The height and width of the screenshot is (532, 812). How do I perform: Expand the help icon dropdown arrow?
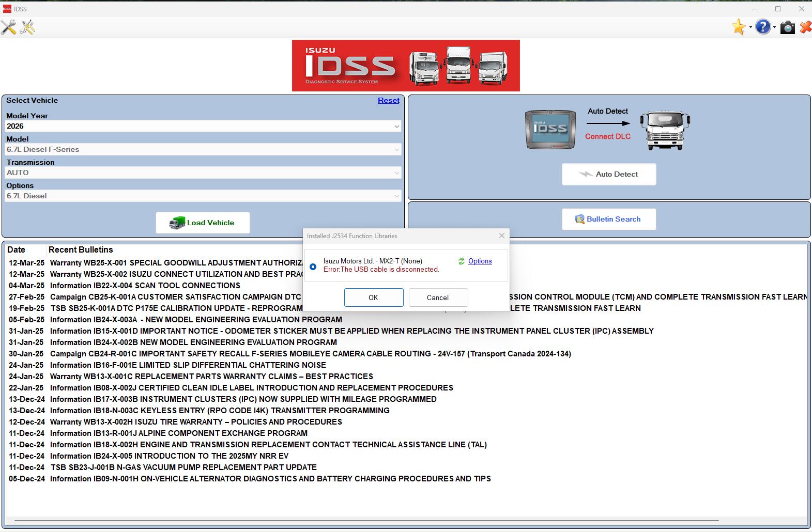pyautogui.click(x=774, y=27)
